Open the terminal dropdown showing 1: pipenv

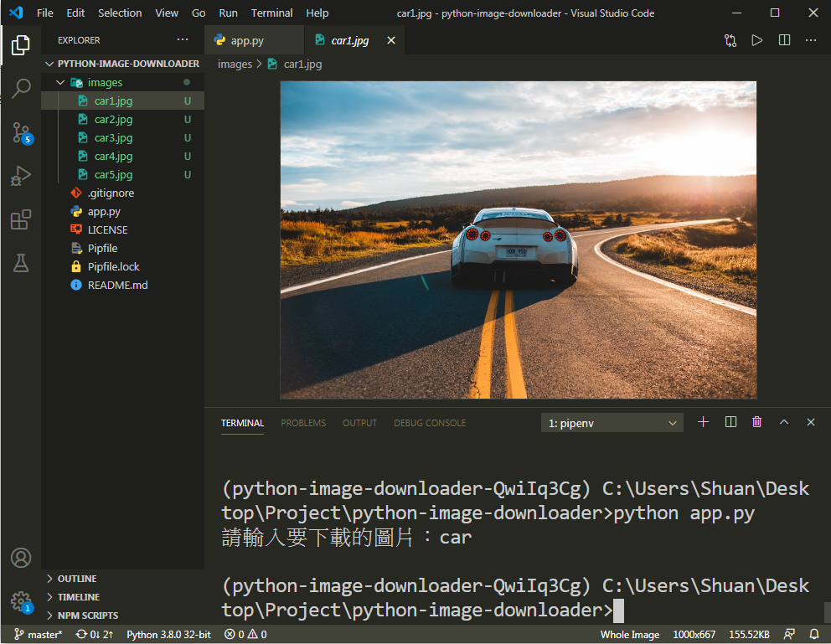(612, 422)
